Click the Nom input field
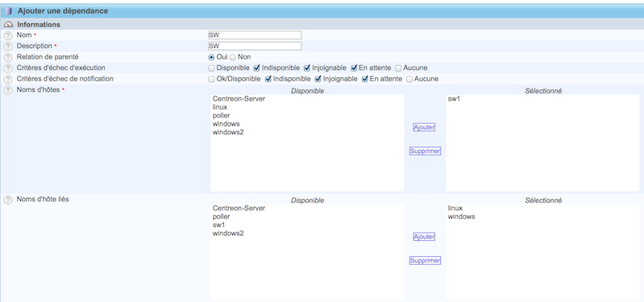Viewport: 644px width, 302px height. click(x=255, y=35)
